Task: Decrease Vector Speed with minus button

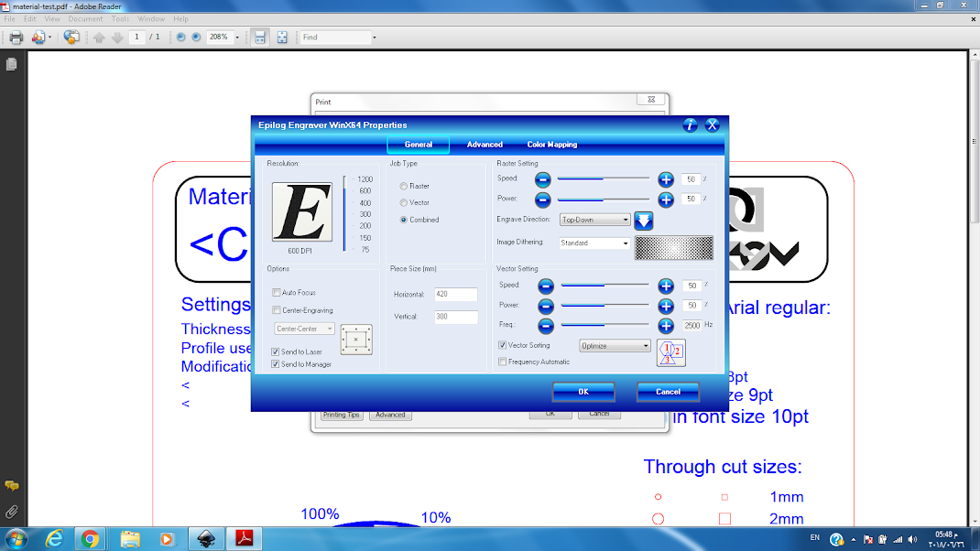Action: tap(546, 286)
